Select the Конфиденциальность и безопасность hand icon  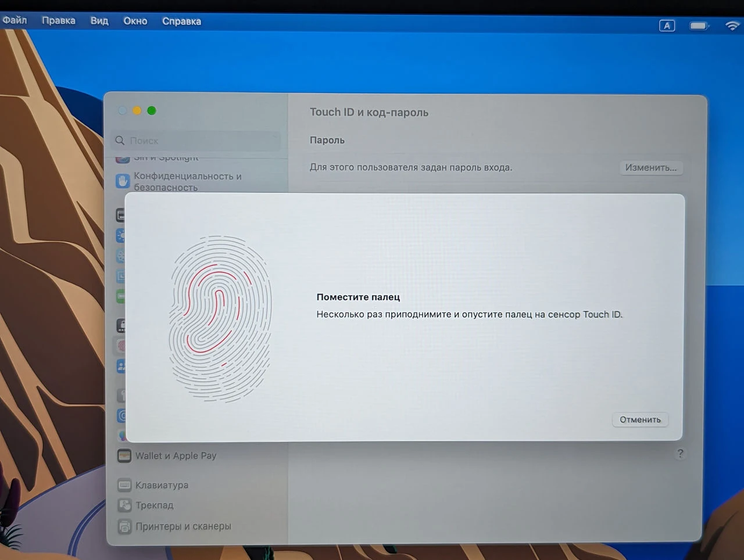click(x=123, y=181)
